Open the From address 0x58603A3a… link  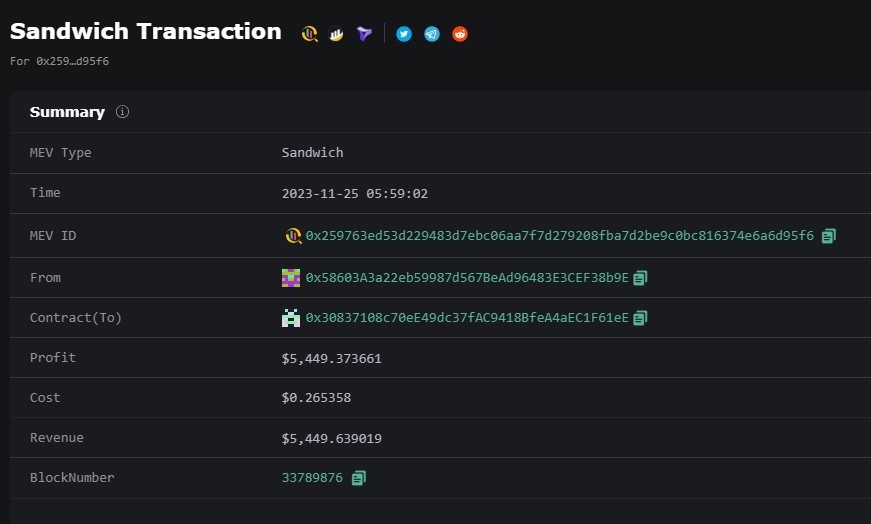[467, 278]
